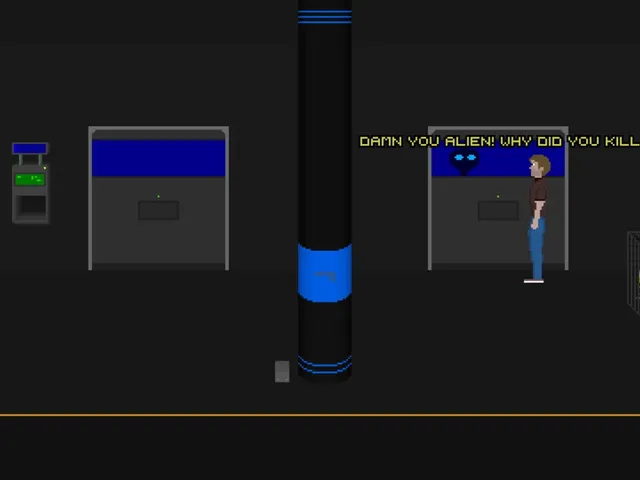Click the left doorway's blue window
The image size is (640, 480).
(x=158, y=158)
